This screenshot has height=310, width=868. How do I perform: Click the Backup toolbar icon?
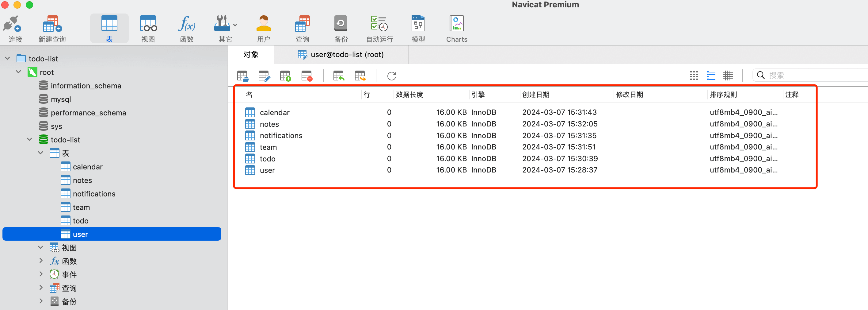coord(340,25)
